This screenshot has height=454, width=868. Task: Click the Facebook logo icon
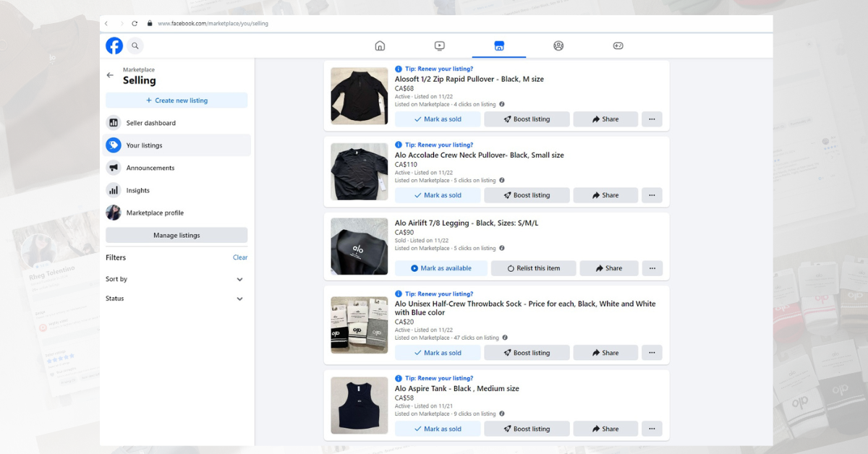(114, 46)
